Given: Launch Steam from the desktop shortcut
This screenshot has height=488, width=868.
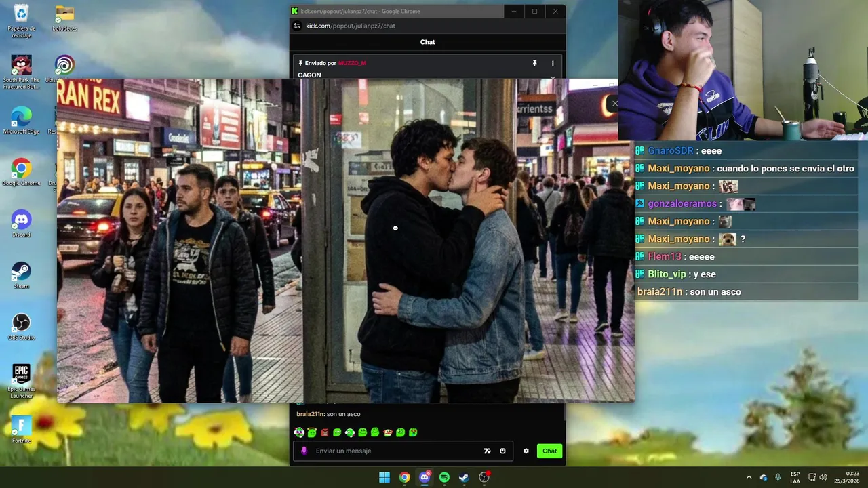Looking at the screenshot, I should [x=21, y=275].
